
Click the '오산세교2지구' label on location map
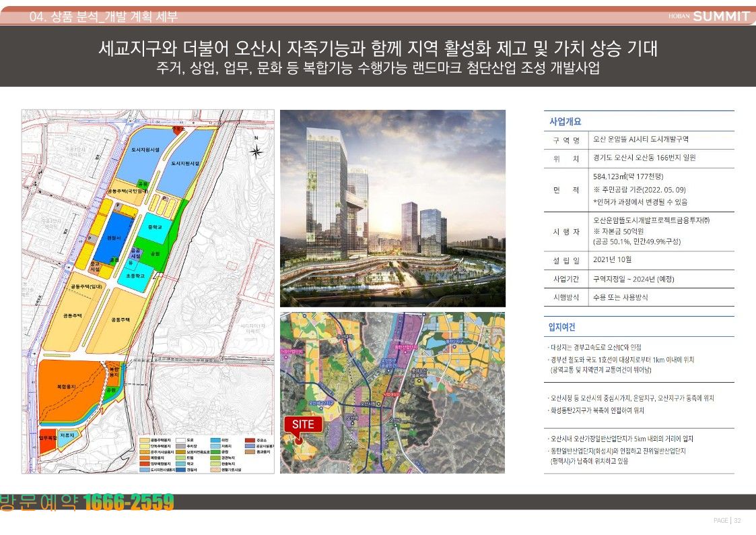click(321, 403)
